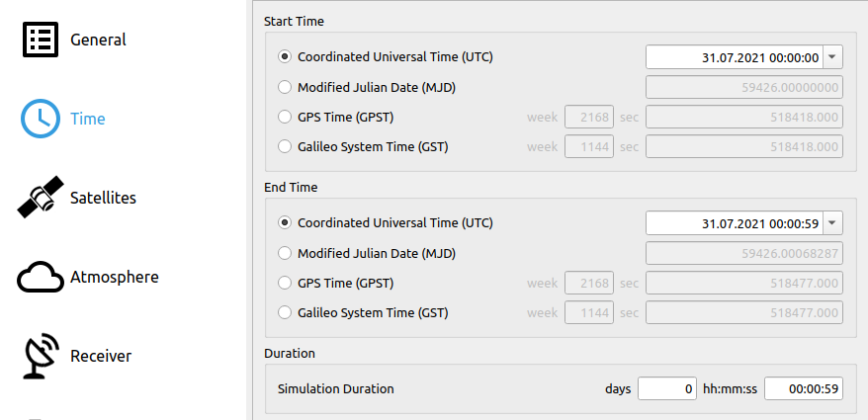This screenshot has width=868, height=420.
Task: Select Start Time UTC radio button
Action: tap(286, 57)
